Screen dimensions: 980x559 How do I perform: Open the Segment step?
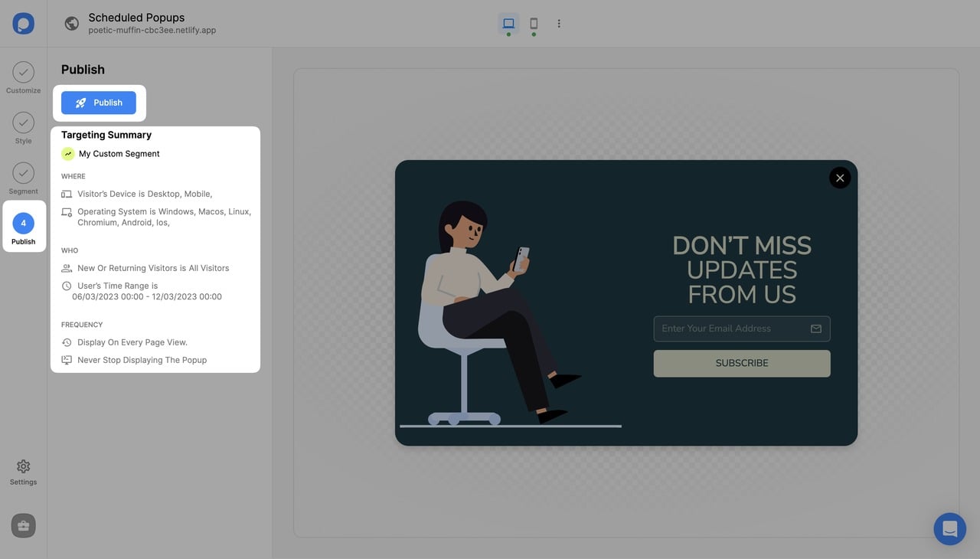click(x=23, y=179)
